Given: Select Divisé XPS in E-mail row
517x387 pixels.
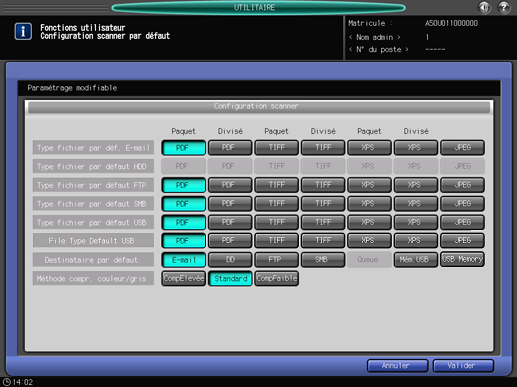Looking at the screenshot, I should tap(416, 148).
